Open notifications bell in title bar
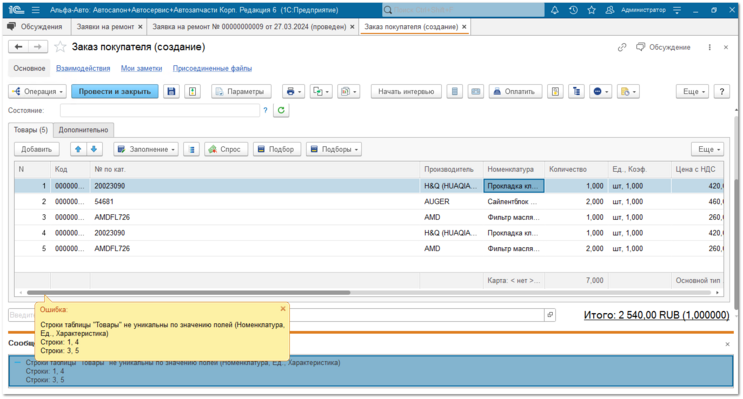The image size is (743, 399). (554, 9)
